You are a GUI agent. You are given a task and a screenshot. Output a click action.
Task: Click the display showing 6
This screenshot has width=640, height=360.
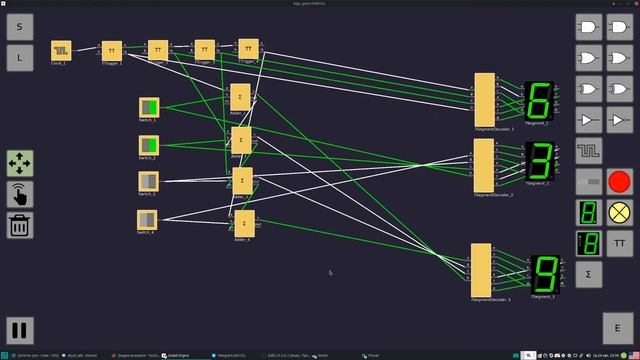(540, 101)
